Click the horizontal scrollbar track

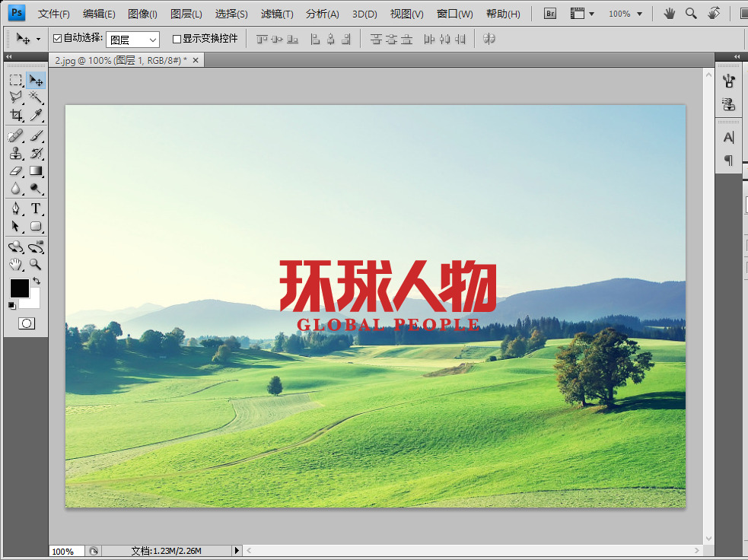pos(473,550)
